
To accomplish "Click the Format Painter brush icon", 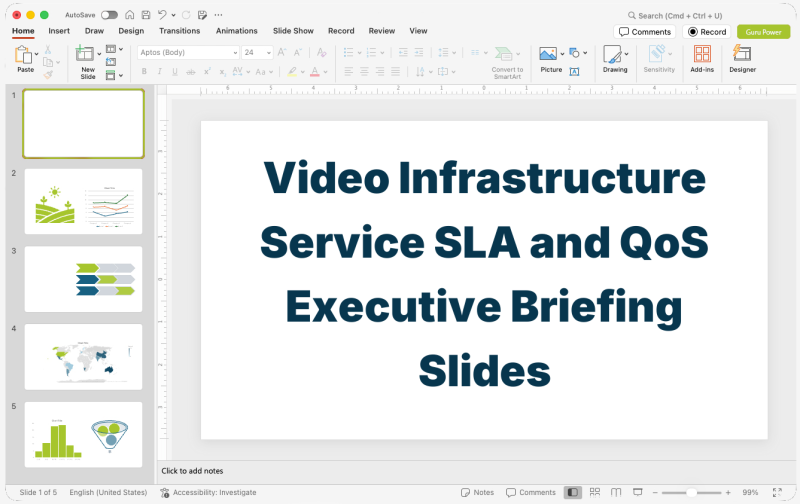I will click(x=48, y=75).
